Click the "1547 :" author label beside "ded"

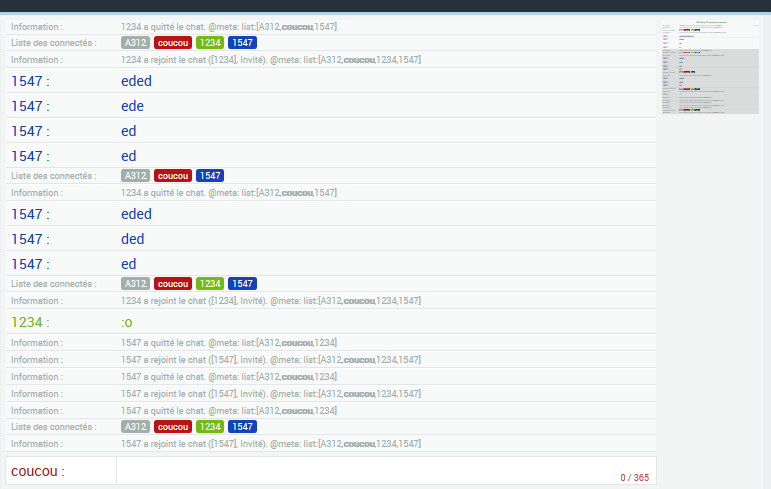pyautogui.click(x=30, y=239)
